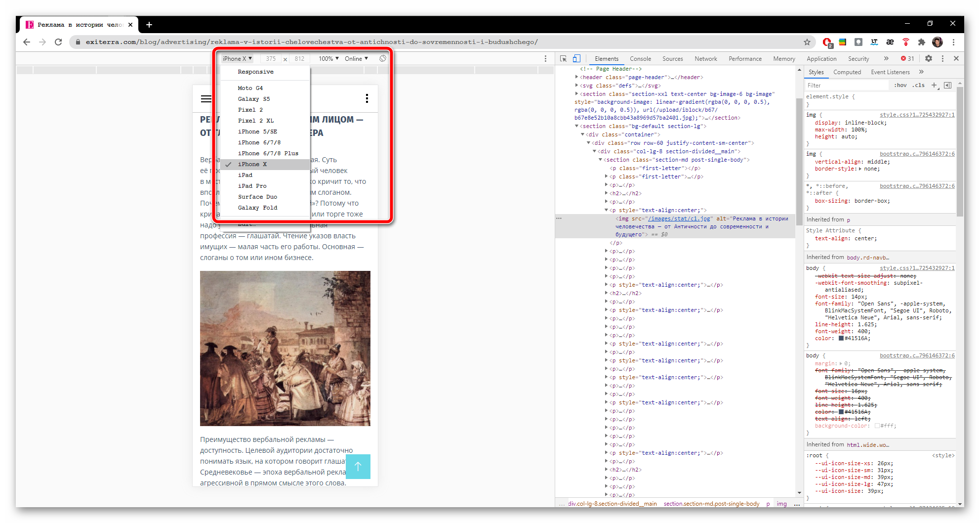Open the Event Listeners tab
Image resolution: width=980 pixels, height=523 pixels.
pos(890,72)
